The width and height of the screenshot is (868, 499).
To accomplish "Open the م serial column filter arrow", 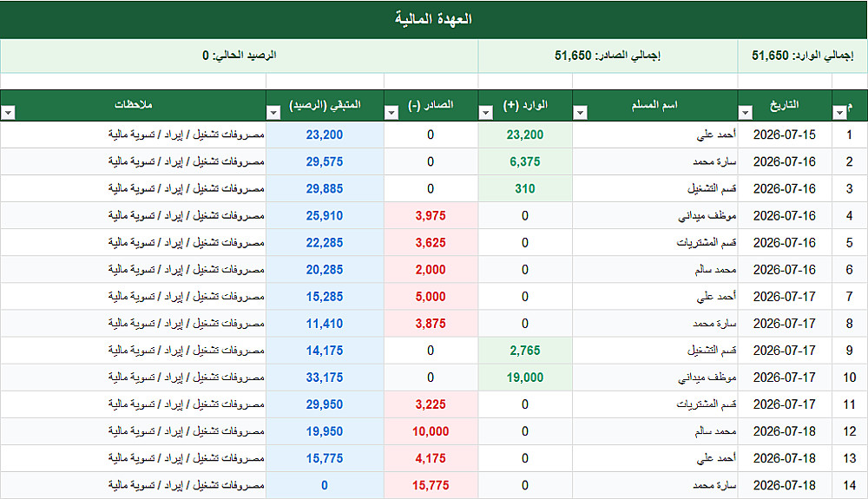I will (839, 113).
